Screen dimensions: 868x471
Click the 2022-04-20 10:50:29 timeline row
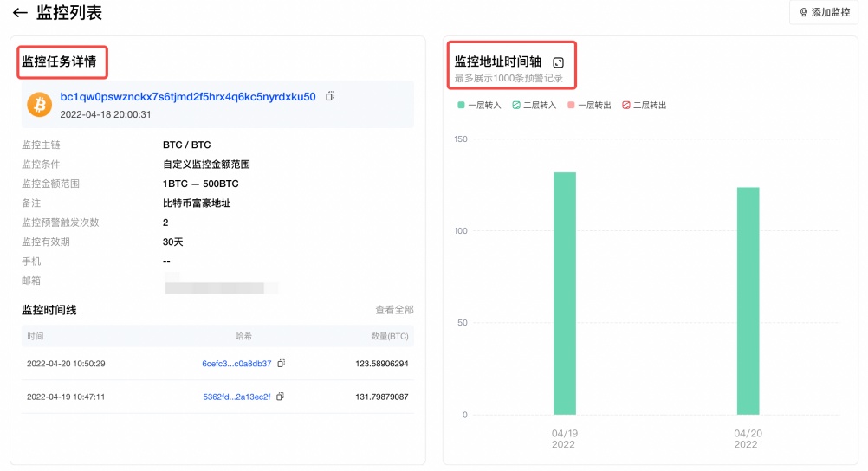217,364
